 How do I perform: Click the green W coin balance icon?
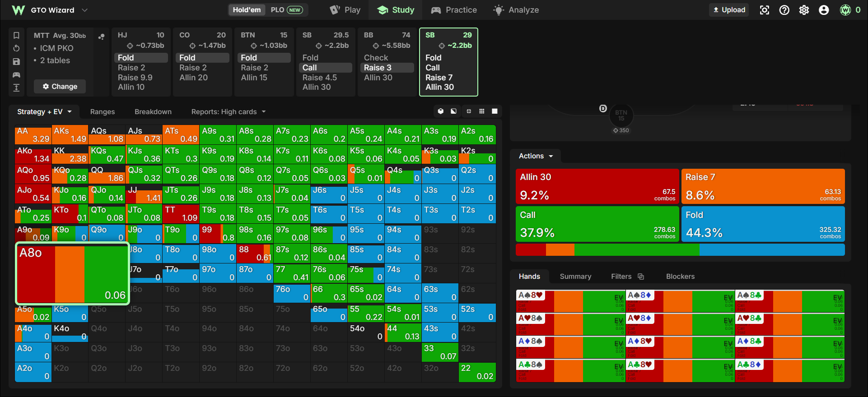[x=845, y=10]
